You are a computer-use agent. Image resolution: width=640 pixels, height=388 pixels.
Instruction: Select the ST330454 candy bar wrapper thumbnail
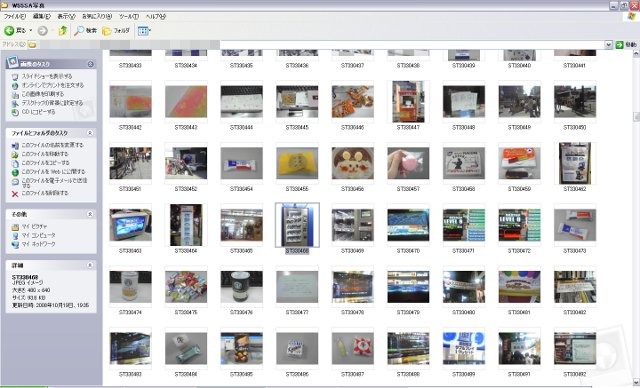[x=241, y=163]
